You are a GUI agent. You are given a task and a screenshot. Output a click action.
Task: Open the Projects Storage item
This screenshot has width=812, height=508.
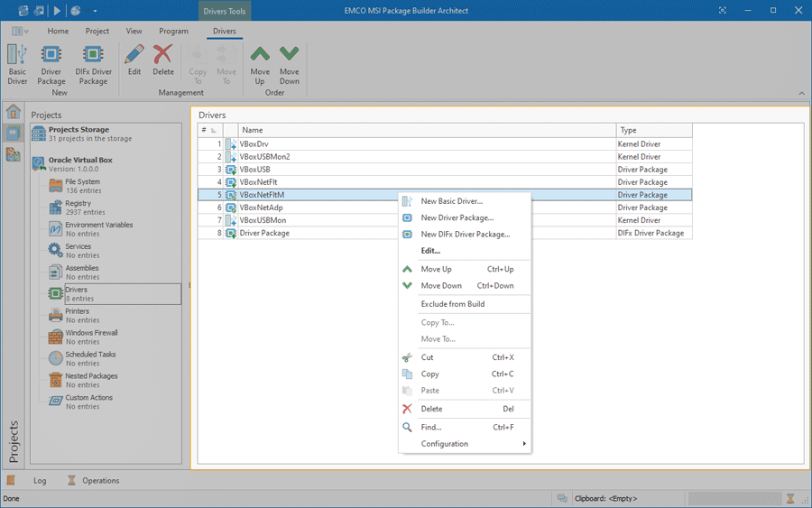[106, 134]
